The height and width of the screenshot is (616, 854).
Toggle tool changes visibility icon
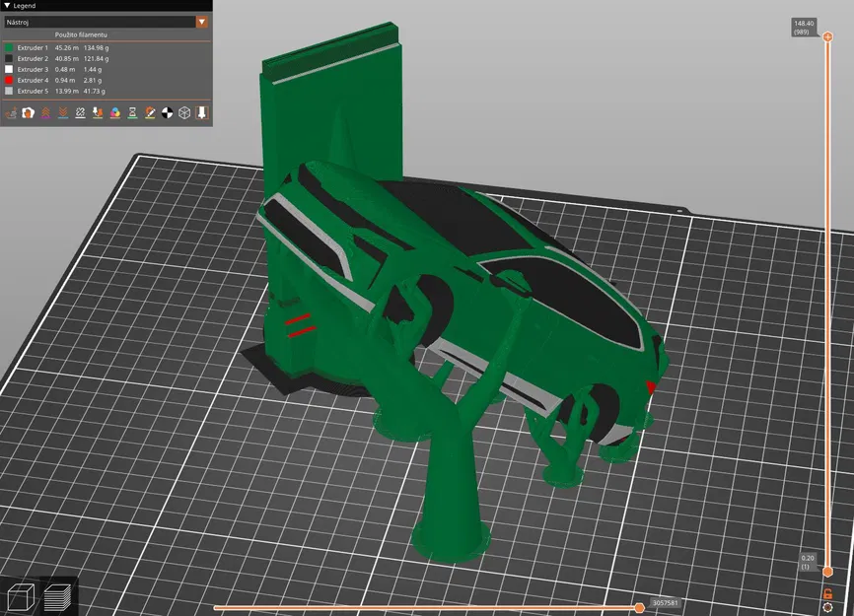tap(98, 112)
